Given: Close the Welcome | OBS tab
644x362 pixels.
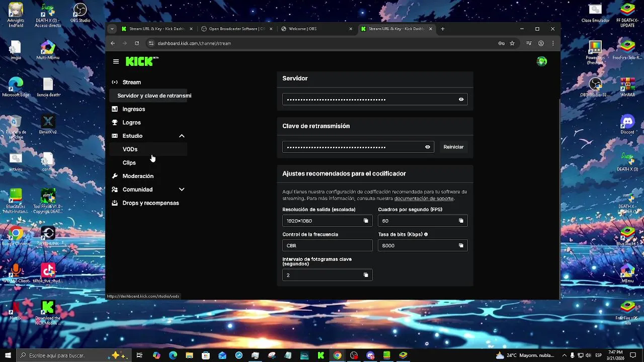Looking at the screenshot, I should coord(351,29).
